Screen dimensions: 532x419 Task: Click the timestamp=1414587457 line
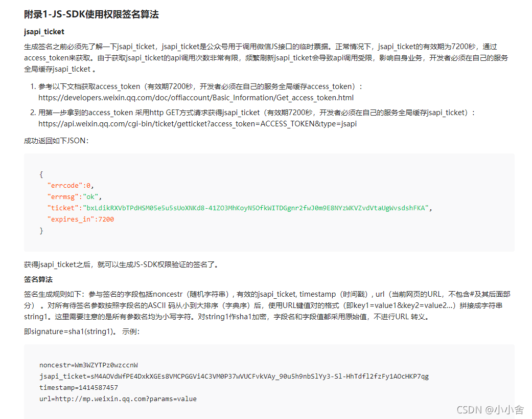[79, 387]
